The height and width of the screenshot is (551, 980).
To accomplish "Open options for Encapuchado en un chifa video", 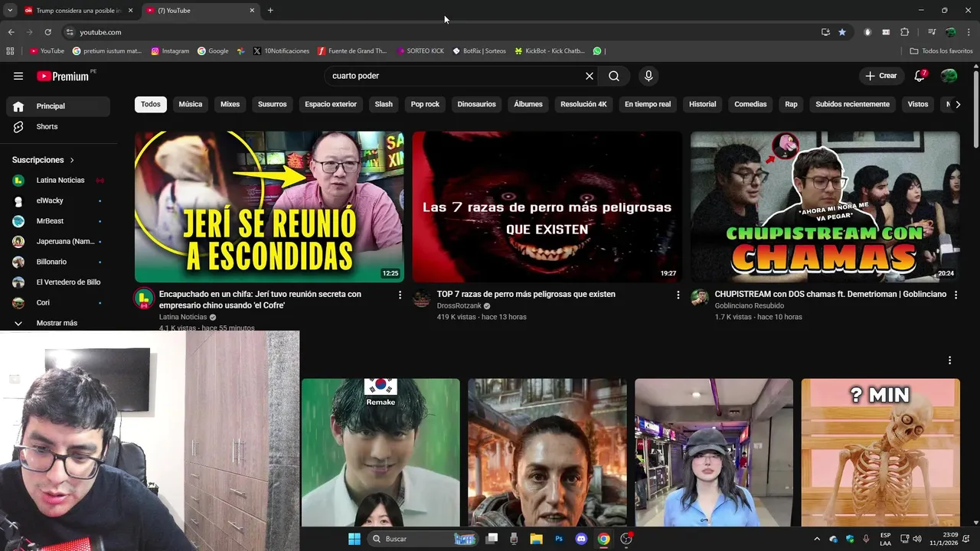I will [x=400, y=295].
